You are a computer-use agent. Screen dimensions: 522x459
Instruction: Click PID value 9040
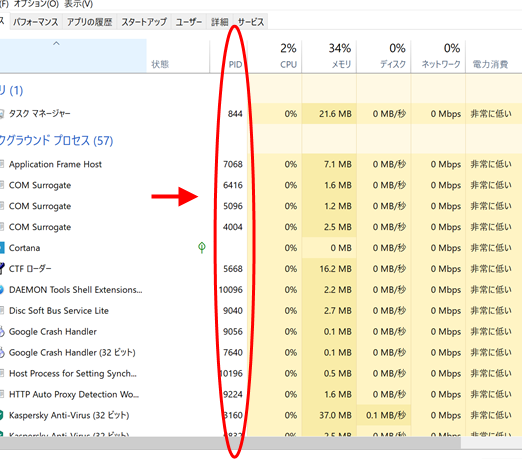point(233,311)
